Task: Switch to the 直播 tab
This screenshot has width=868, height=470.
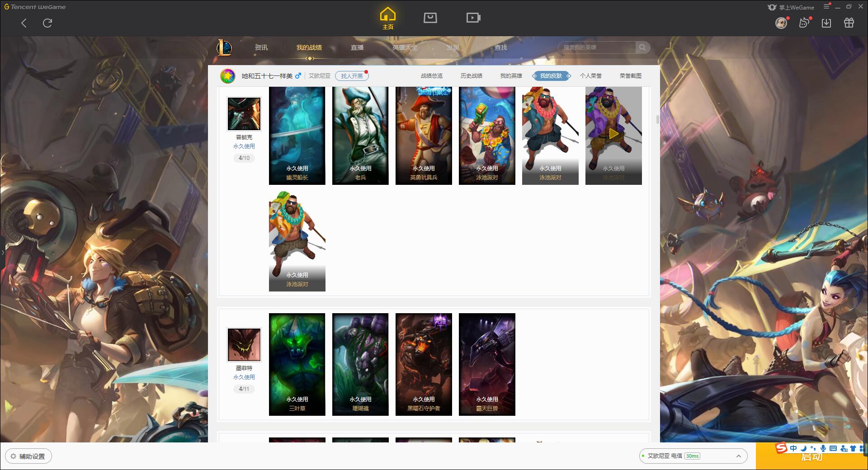Action: point(357,47)
